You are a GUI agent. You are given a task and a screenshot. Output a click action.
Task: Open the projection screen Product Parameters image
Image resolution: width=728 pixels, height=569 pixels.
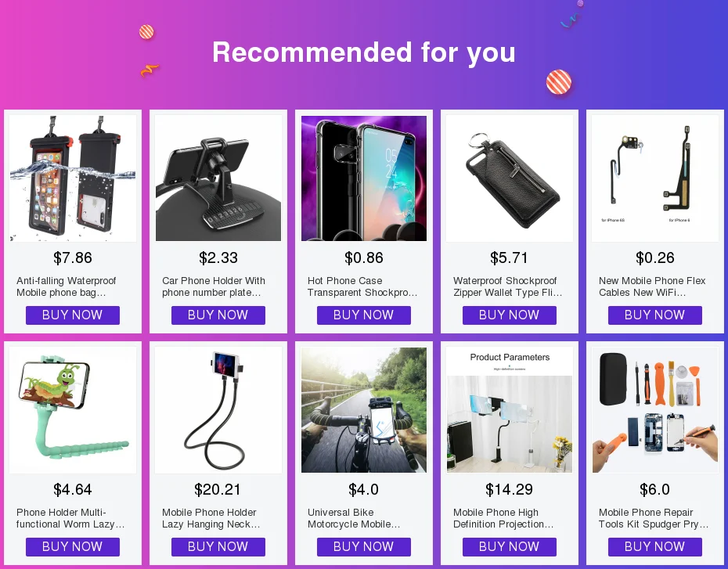(x=510, y=410)
